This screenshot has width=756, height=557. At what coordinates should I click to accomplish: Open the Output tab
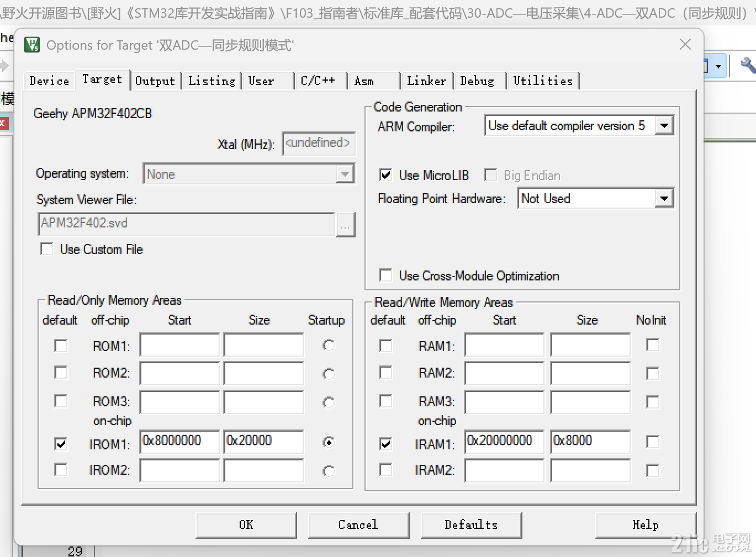click(155, 81)
